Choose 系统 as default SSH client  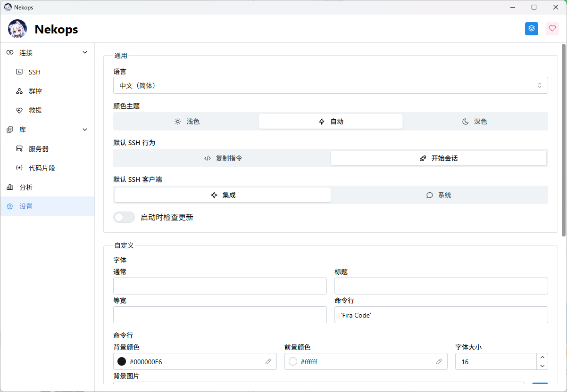(x=439, y=195)
